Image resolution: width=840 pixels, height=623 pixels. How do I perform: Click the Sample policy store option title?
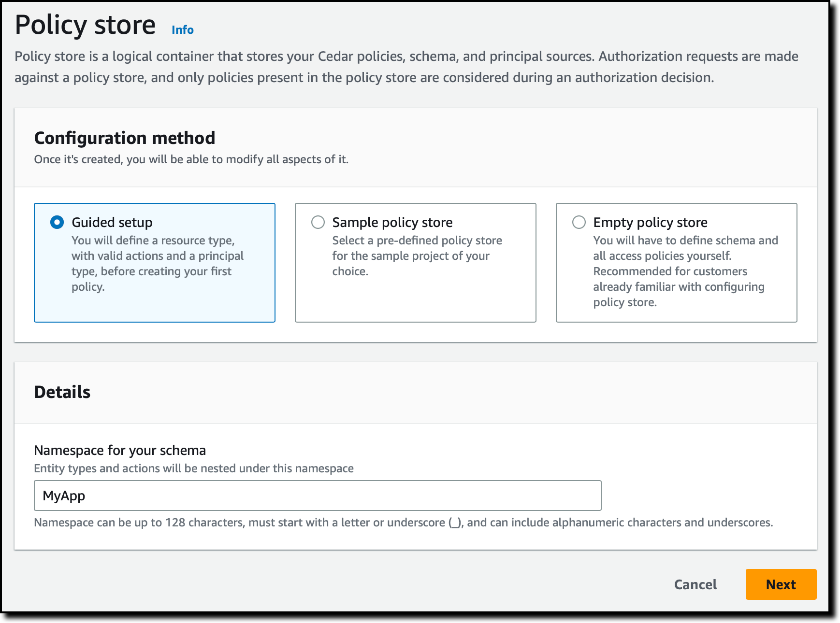pos(392,222)
